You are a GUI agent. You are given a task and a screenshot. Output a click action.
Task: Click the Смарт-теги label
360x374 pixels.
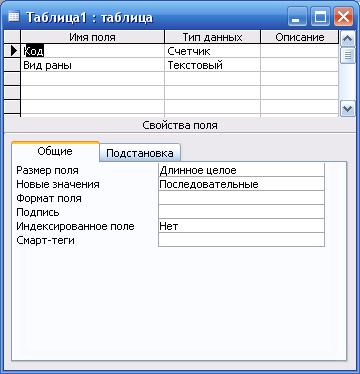click(x=45, y=240)
